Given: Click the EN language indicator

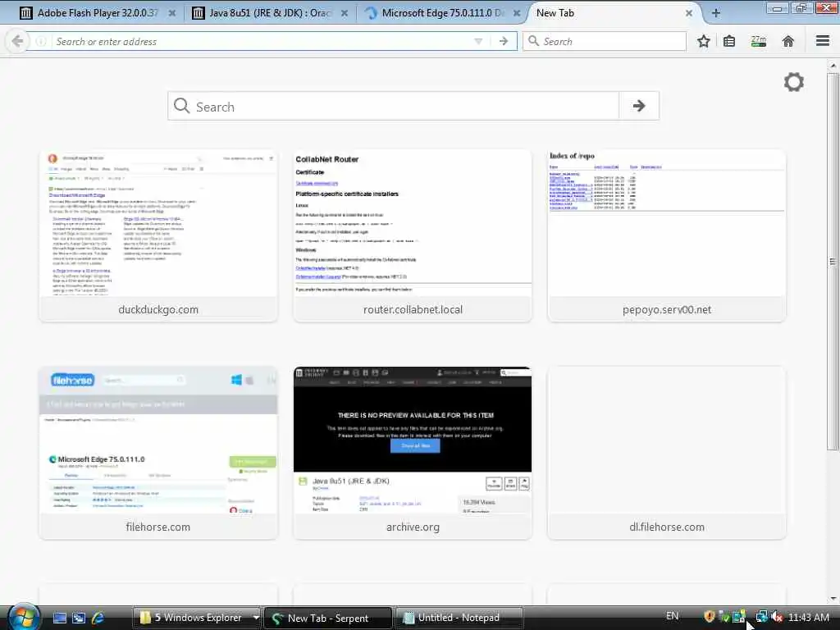Looking at the screenshot, I should [673, 616].
